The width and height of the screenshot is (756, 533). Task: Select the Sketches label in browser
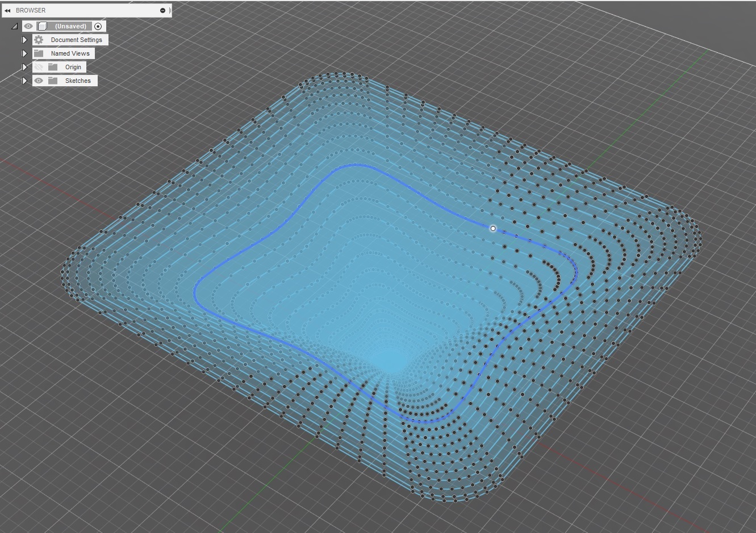(78, 81)
